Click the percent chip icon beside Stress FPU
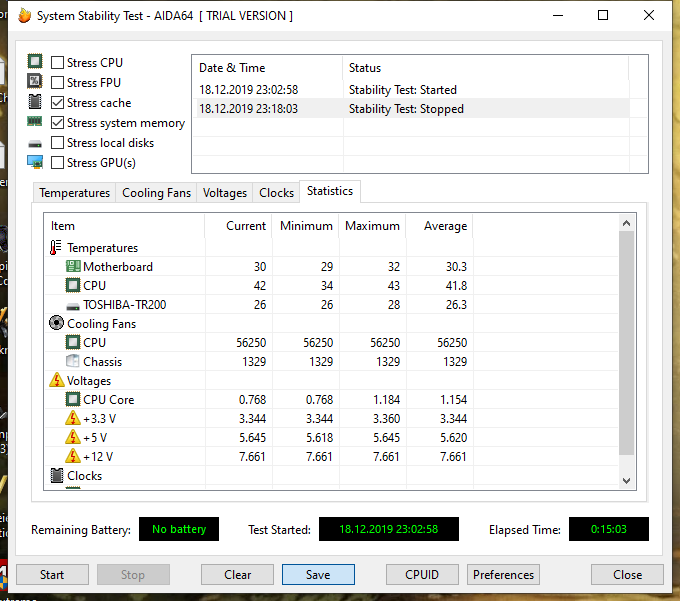680x601 pixels. click(x=35, y=81)
